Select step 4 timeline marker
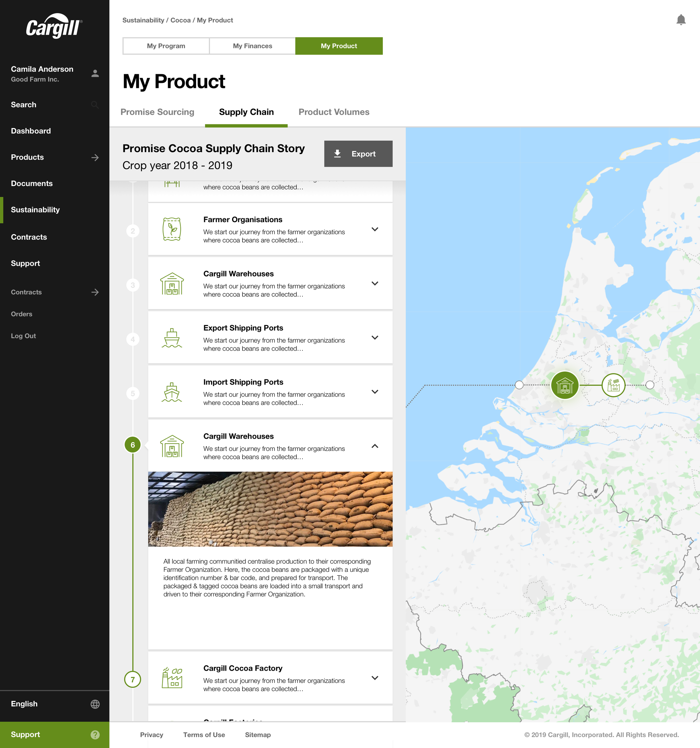700x748 pixels. click(133, 339)
